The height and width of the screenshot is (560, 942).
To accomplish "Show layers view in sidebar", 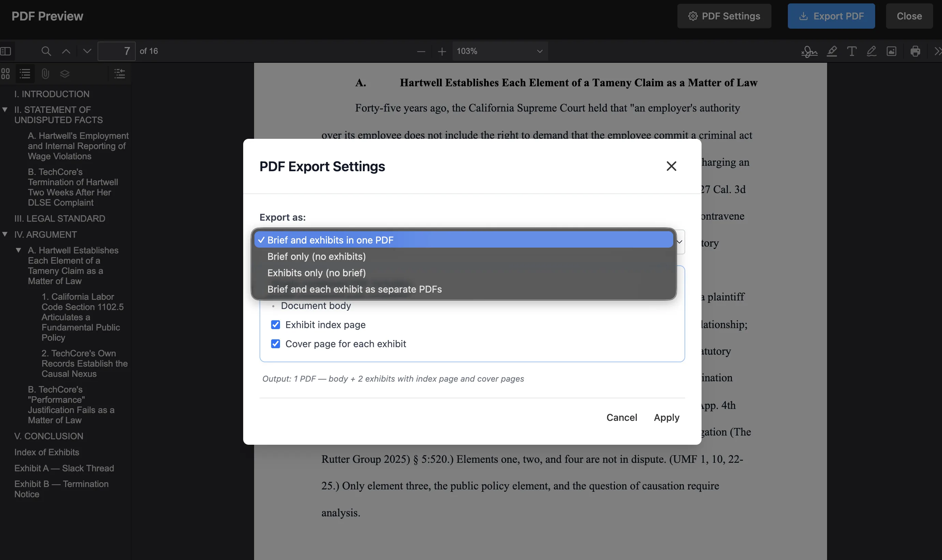I will tap(65, 74).
